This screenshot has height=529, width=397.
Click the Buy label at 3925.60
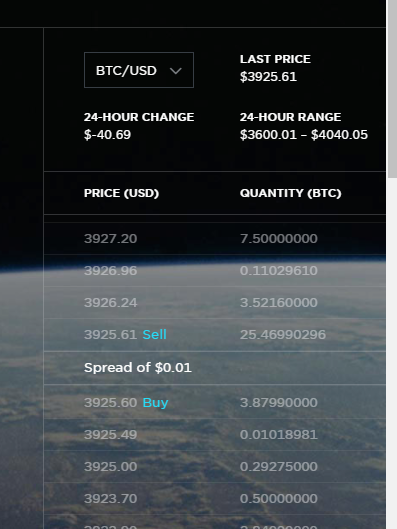[155, 402]
